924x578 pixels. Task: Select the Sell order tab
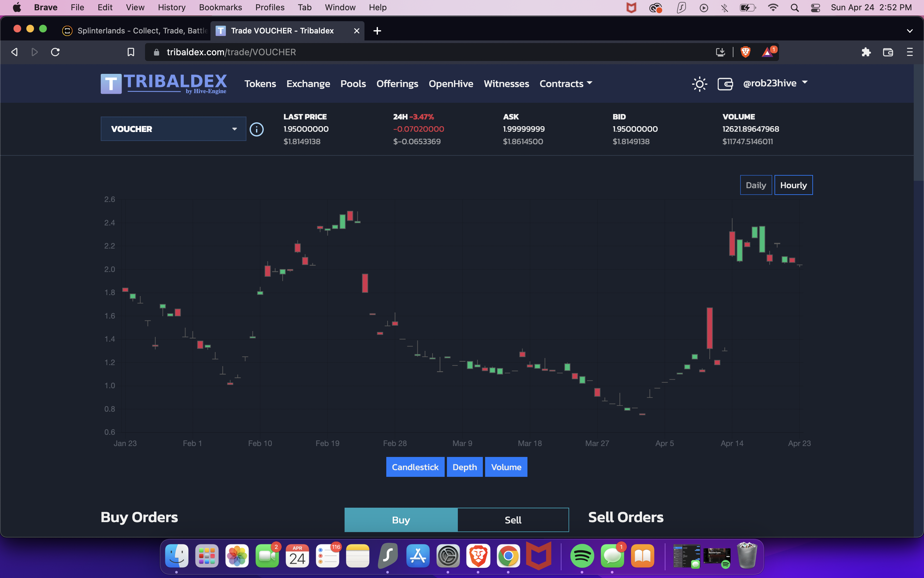[513, 520]
